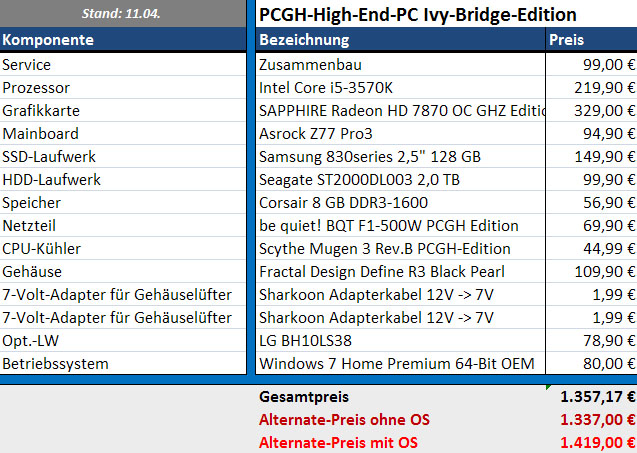Click the total '1.357,17 €'
The image size is (637, 453).
tap(598, 397)
